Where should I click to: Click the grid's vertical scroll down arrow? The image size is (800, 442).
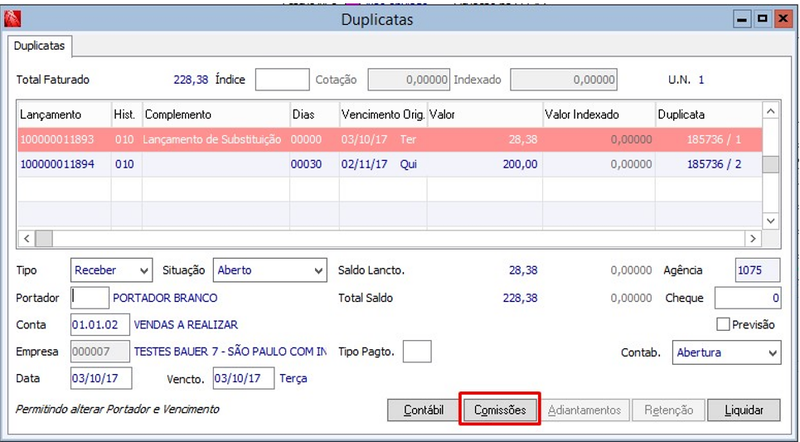[x=770, y=221]
